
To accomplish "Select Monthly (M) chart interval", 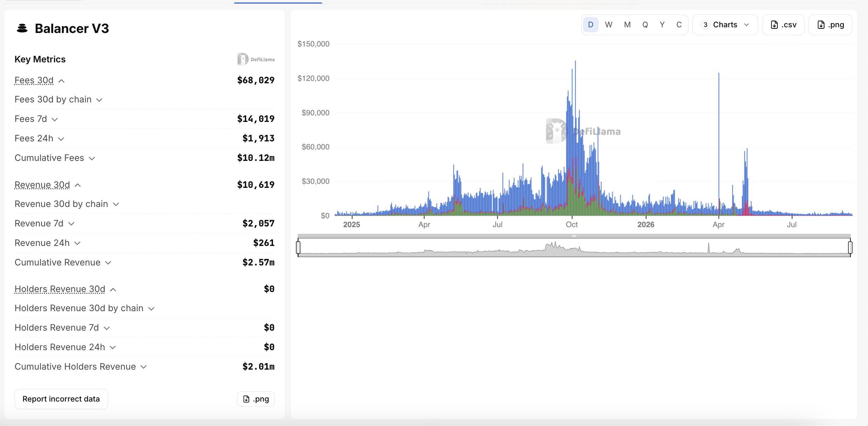I will pos(627,25).
